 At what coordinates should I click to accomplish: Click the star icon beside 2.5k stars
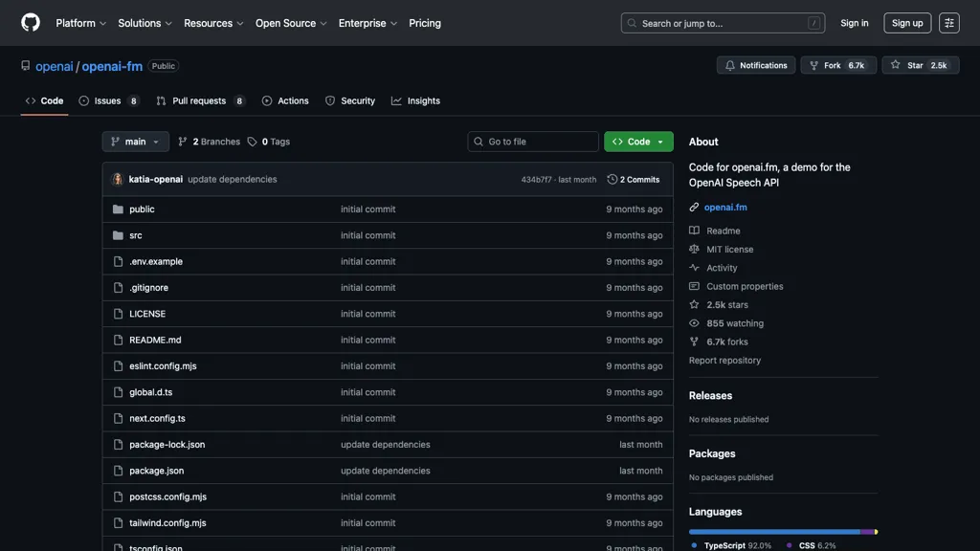coord(694,305)
